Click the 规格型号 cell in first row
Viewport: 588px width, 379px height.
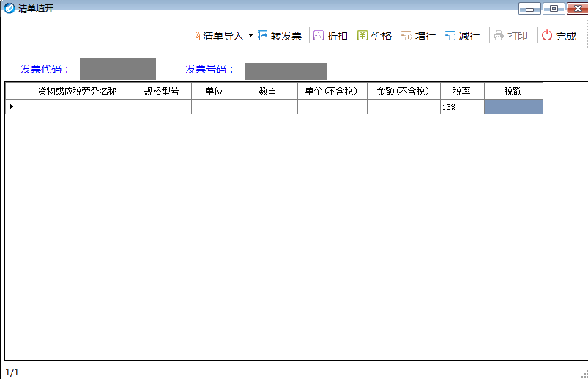(x=162, y=107)
